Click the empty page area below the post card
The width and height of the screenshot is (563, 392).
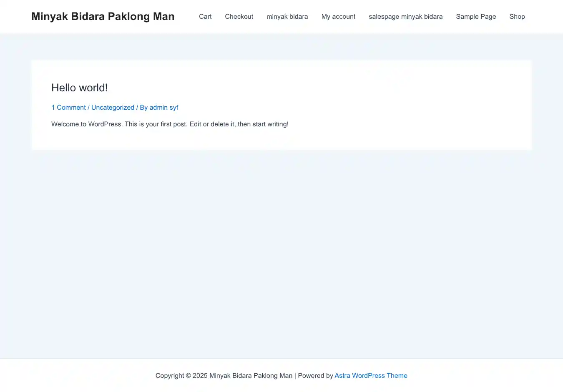pos(281,250)
